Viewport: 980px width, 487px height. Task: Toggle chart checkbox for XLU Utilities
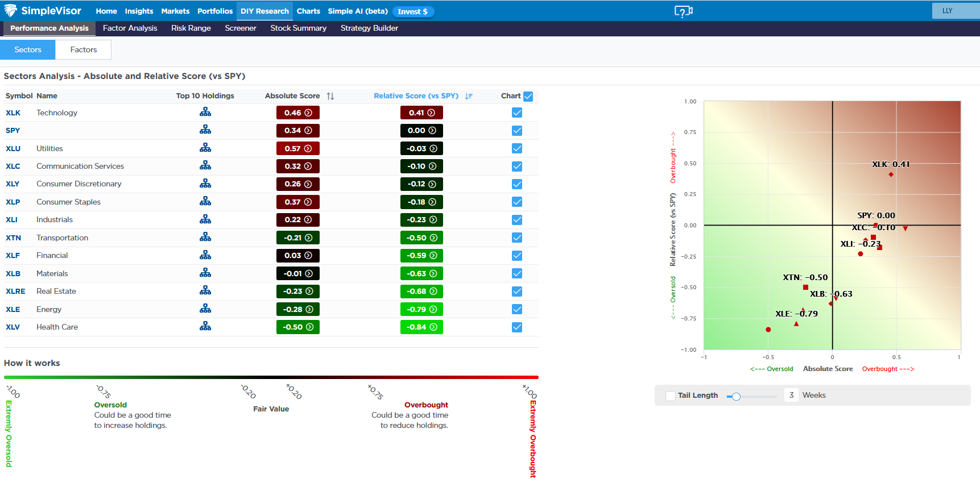(x=517, y=148)
